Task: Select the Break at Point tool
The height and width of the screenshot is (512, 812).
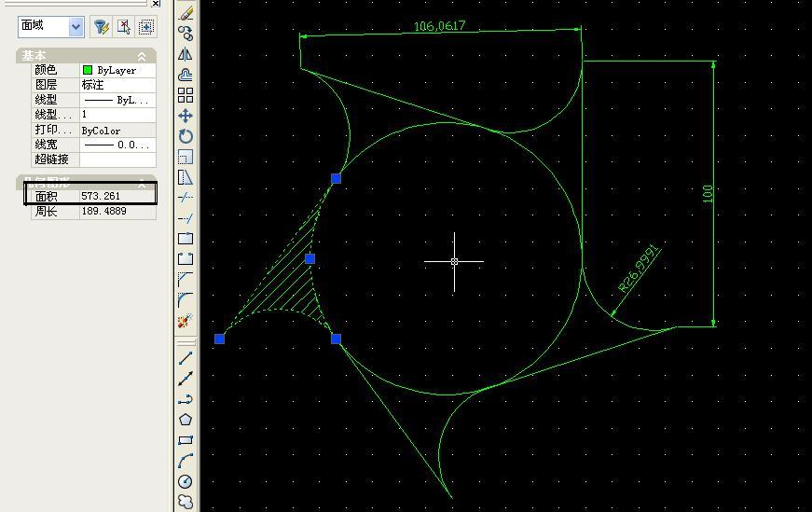Action: click(x=186, y=239)
